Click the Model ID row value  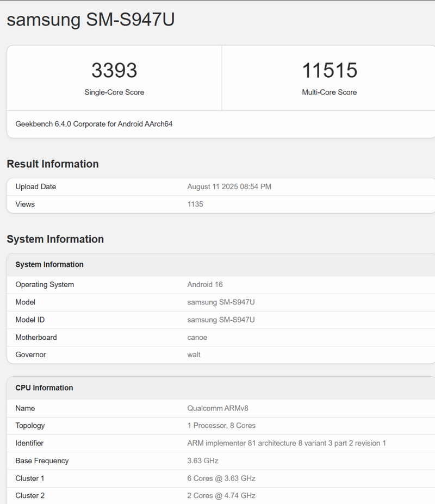point(221,320)
